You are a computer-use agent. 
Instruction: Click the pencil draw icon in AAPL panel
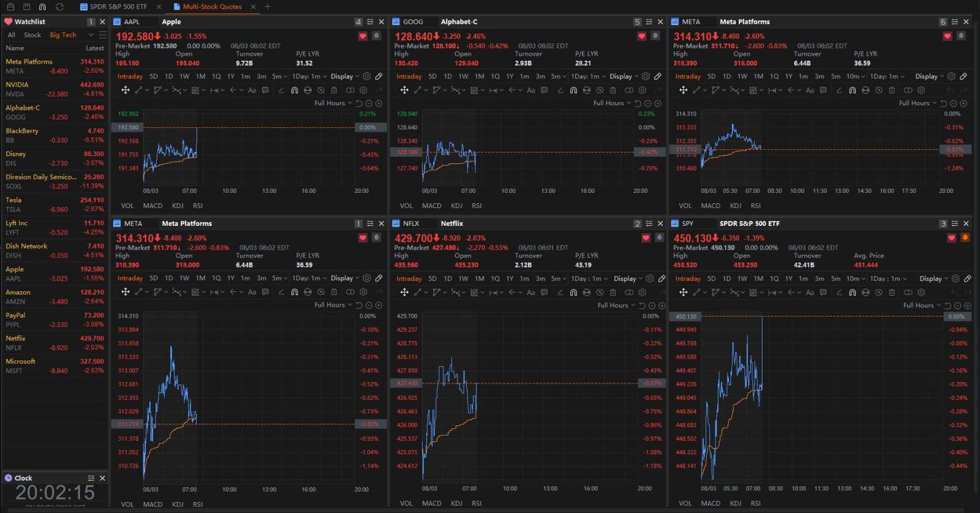pyautogui.click(x=379, y=77)
